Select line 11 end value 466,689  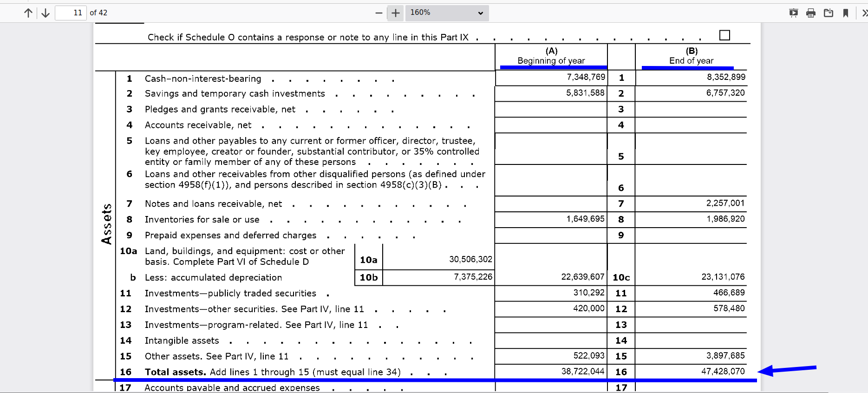pos(729,293)
